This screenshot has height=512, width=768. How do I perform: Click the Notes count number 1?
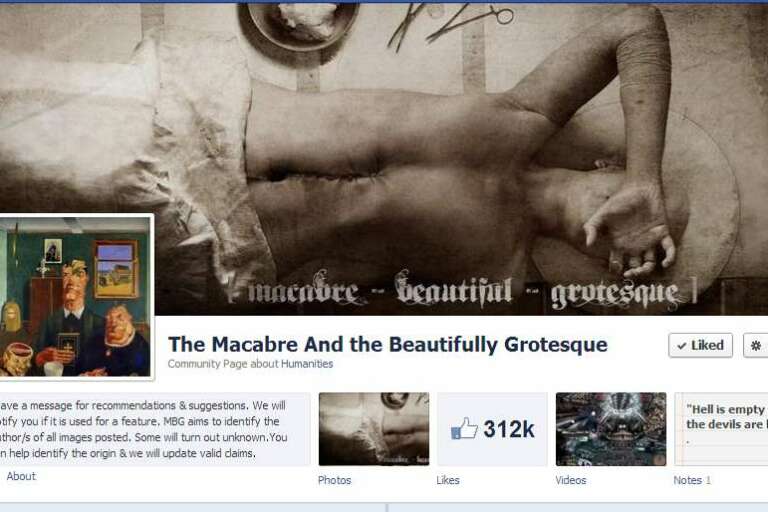(708, 481)
